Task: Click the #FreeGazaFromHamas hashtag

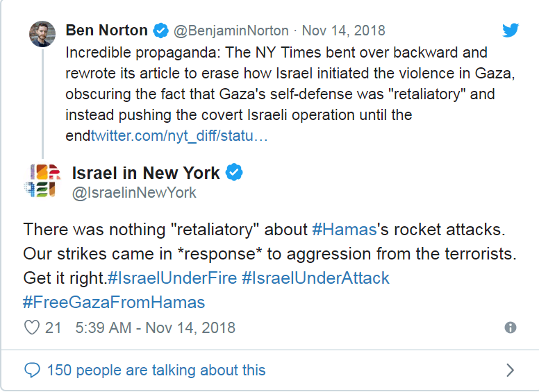Action: [x=114, y=302]
